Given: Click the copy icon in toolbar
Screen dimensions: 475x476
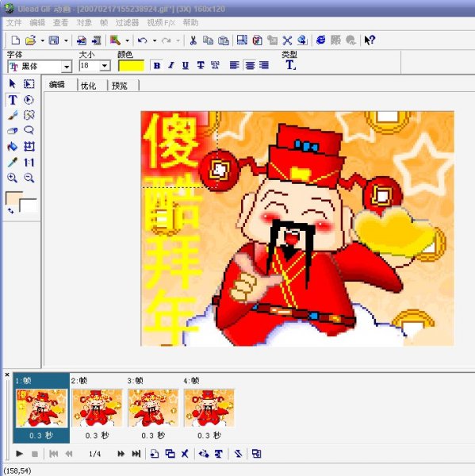Looking at the screenshot, I should (x=208, y=40).
